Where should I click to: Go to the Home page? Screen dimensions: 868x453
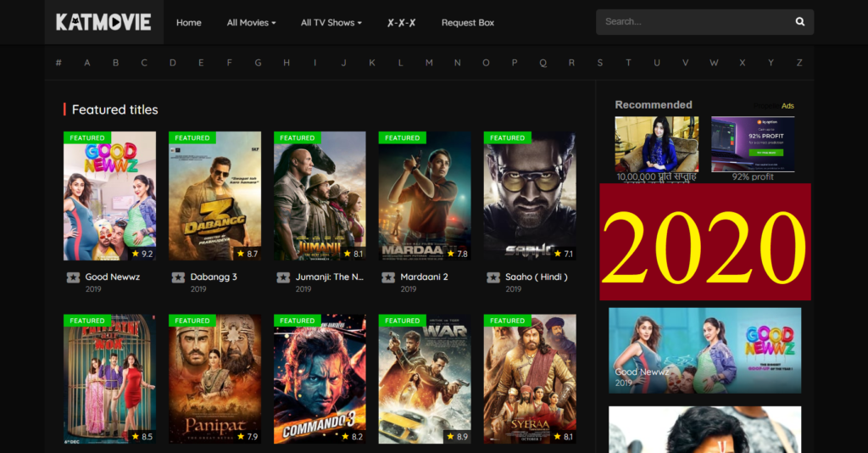[189, 23]
